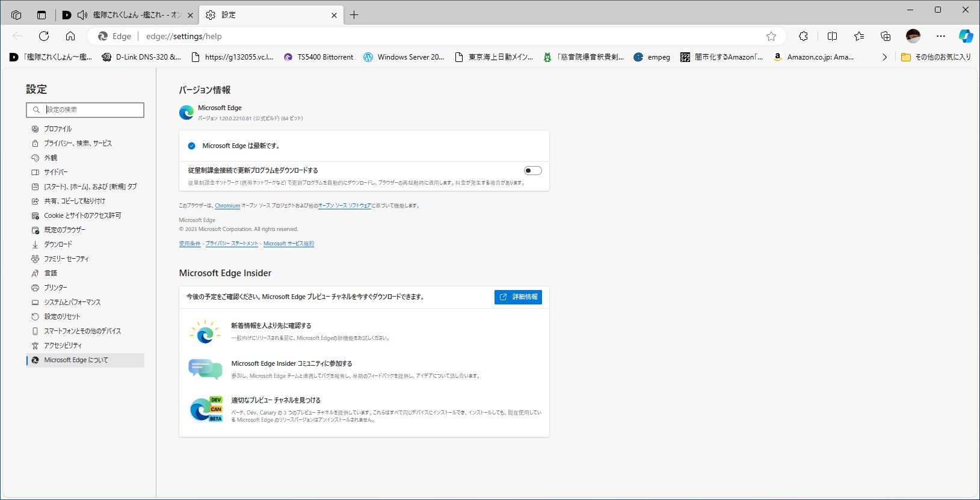Open the profile avatar
This screenshot has width=980, height=500.
[x=913, y=36]
